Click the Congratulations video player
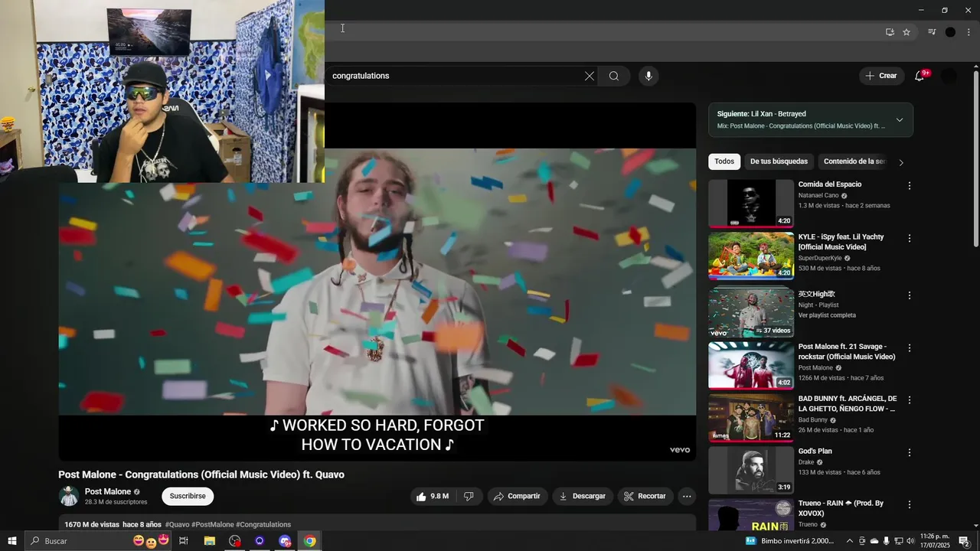This screenshot has height=551, width=980. [377, 282]
